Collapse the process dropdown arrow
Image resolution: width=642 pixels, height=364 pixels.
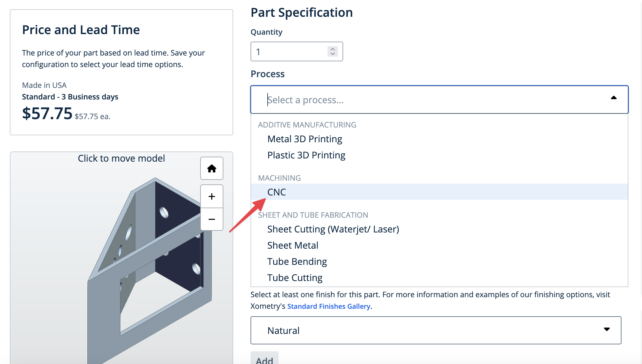click(x=614, y=98)
